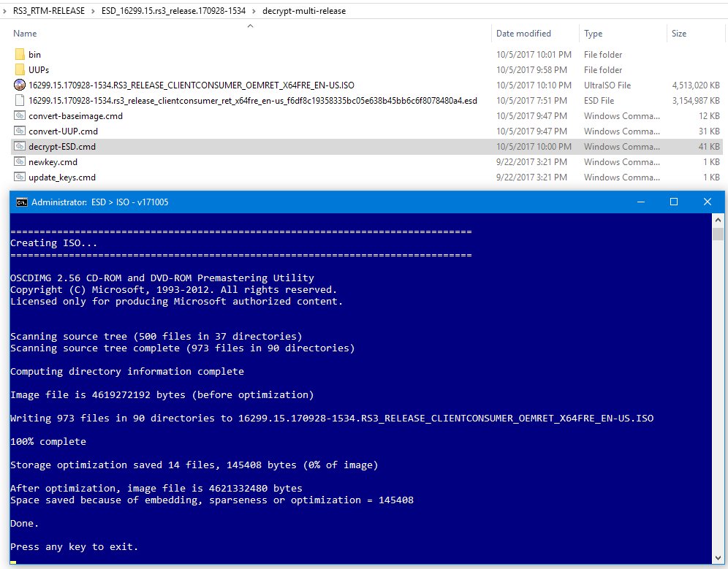This screenshot has height=569, width=728.
Task: Click the 41 KB size of decrypt-ESD.cmd
Action: pyautogui.click(x=709, y=146)
